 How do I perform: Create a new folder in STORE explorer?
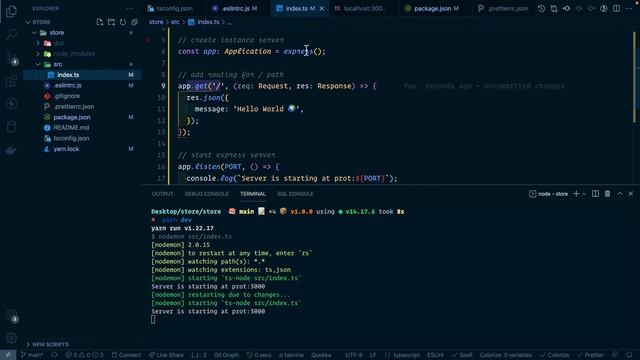click(x=111, y=22)
